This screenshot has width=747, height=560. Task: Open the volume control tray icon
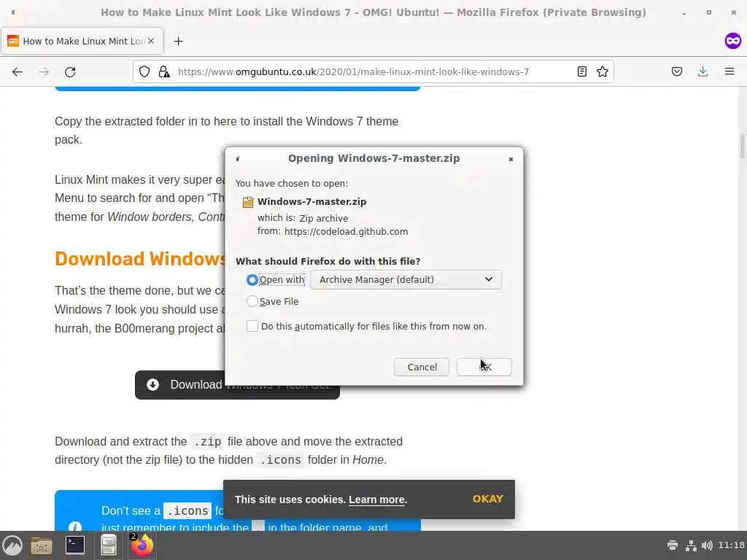(707, 545)
